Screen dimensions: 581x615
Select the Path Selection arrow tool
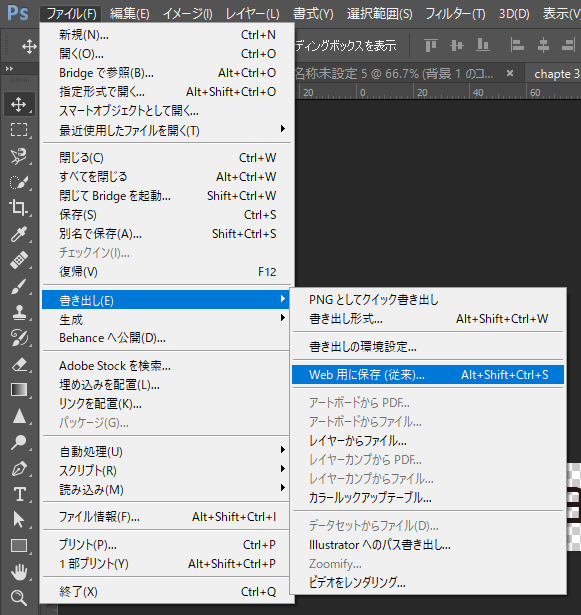[x=19, y=520]
